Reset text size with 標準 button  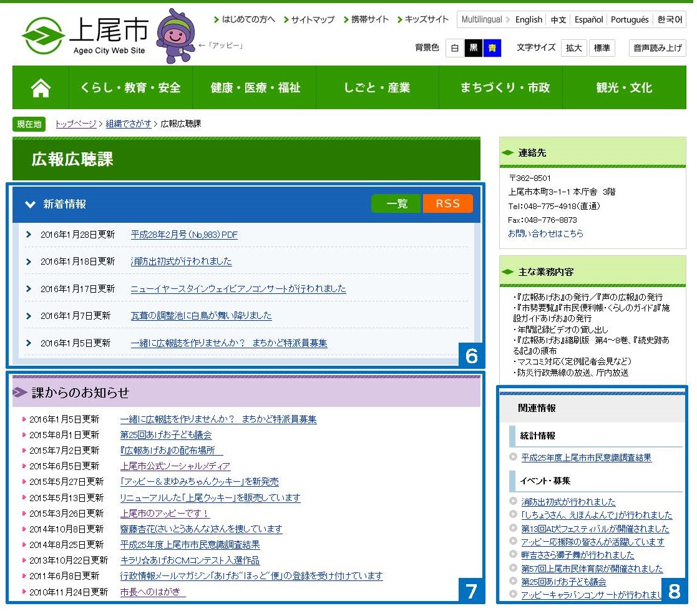coord(602,48)
